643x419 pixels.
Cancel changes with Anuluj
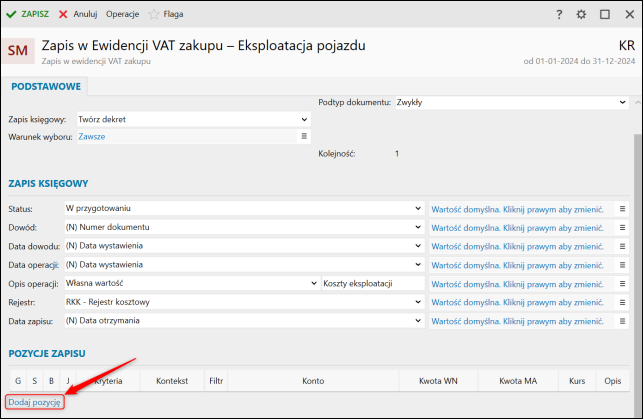[x=78, y=14]
